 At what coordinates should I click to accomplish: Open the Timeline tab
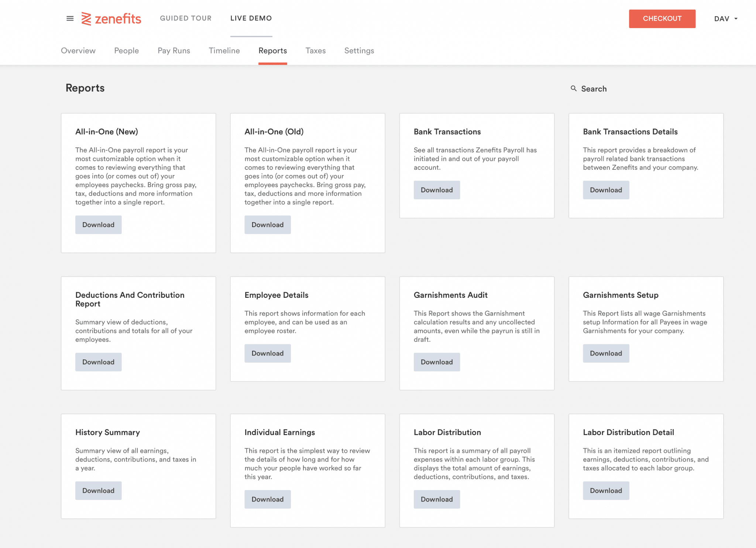coord(224,51)
